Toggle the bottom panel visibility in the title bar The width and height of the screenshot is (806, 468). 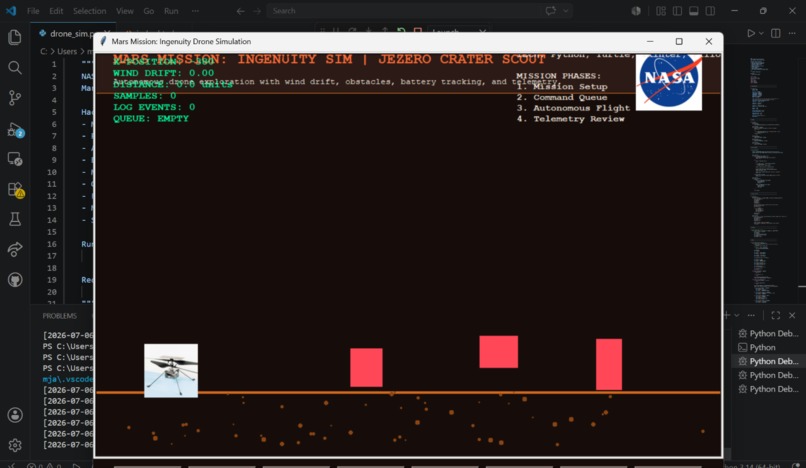pyautogui.click(x=694, y=11)
